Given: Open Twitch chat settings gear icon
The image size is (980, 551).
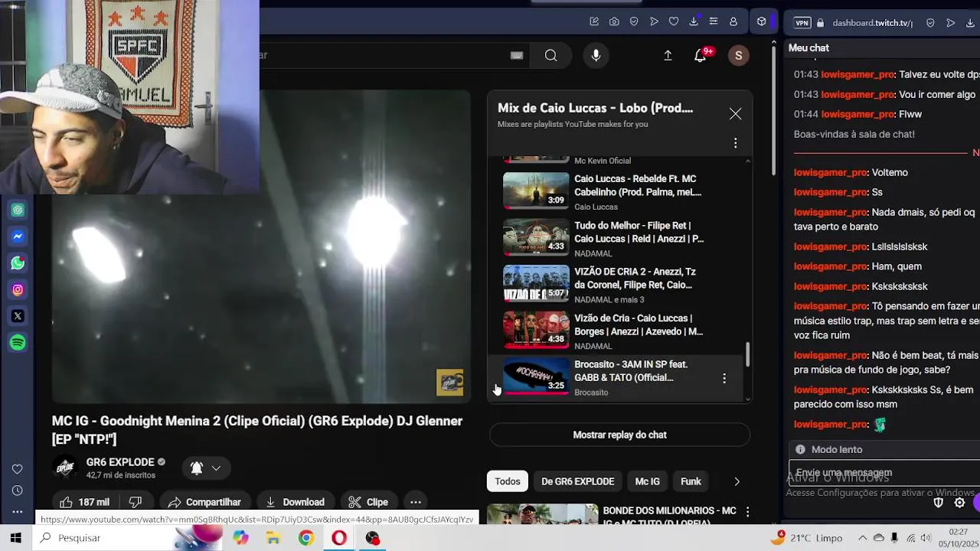Looking at the screenshot, I should (x=959, y=503).
